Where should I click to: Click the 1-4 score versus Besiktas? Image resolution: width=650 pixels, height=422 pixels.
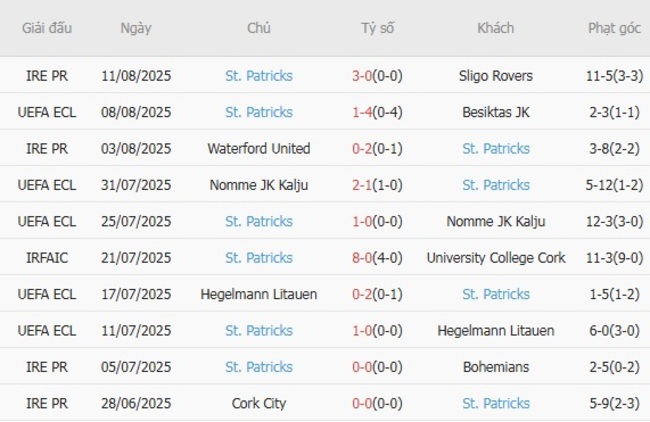click(x=378, y=112)
